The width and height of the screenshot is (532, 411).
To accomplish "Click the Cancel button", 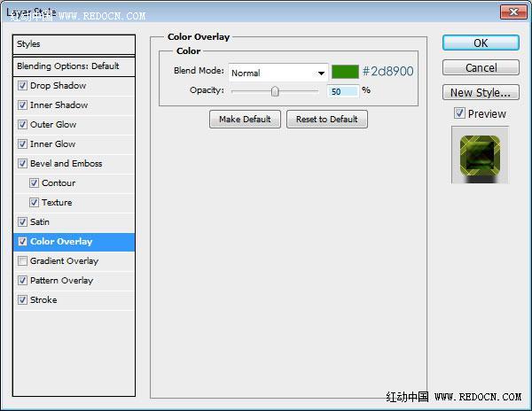I will pos(481,67).
